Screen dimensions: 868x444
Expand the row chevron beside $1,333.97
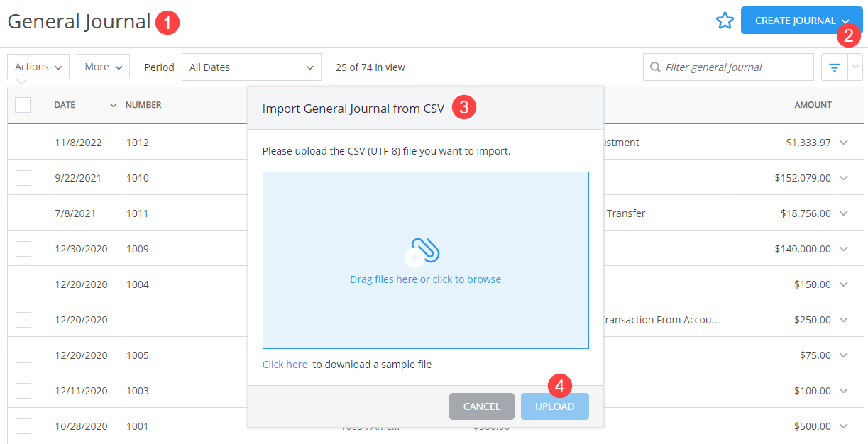(844, 142)
